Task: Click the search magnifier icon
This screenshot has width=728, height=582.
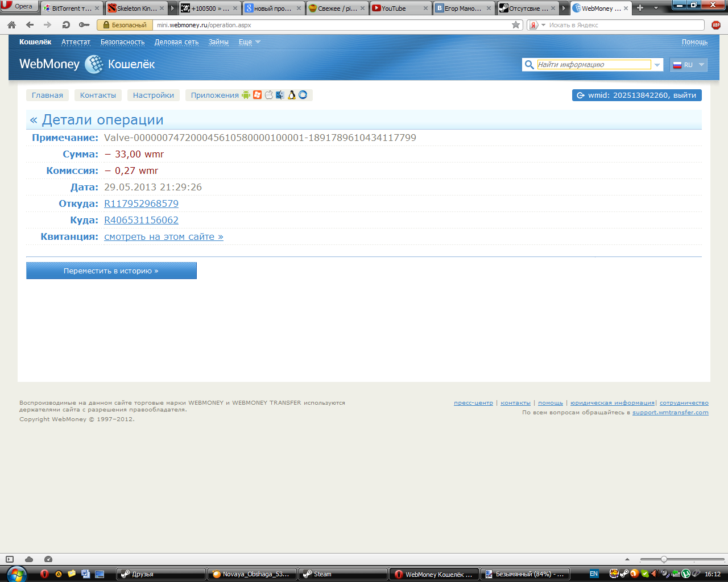Action: [529, 65]
